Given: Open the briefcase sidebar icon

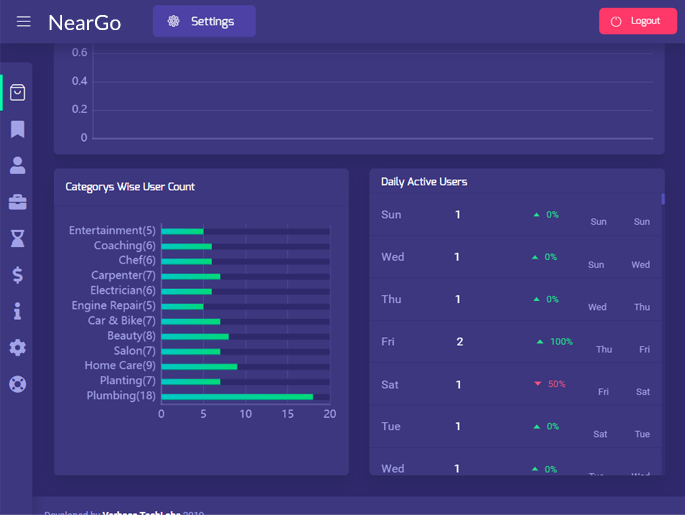Looking at the screenshot, I should 17,202.
